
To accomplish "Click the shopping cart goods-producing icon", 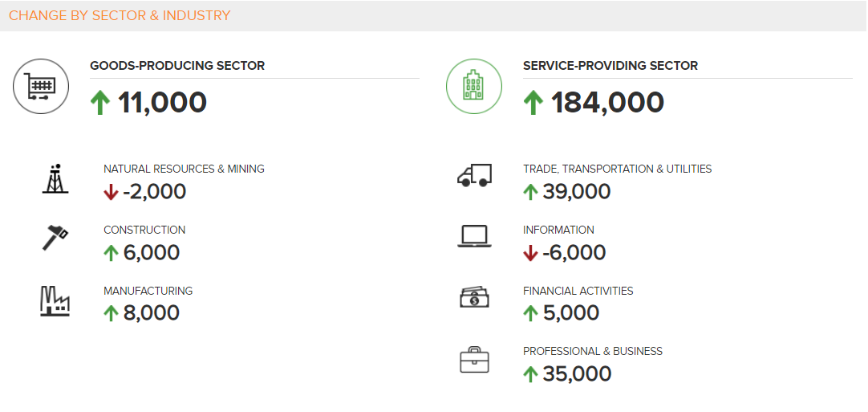I will coord(40,86).
